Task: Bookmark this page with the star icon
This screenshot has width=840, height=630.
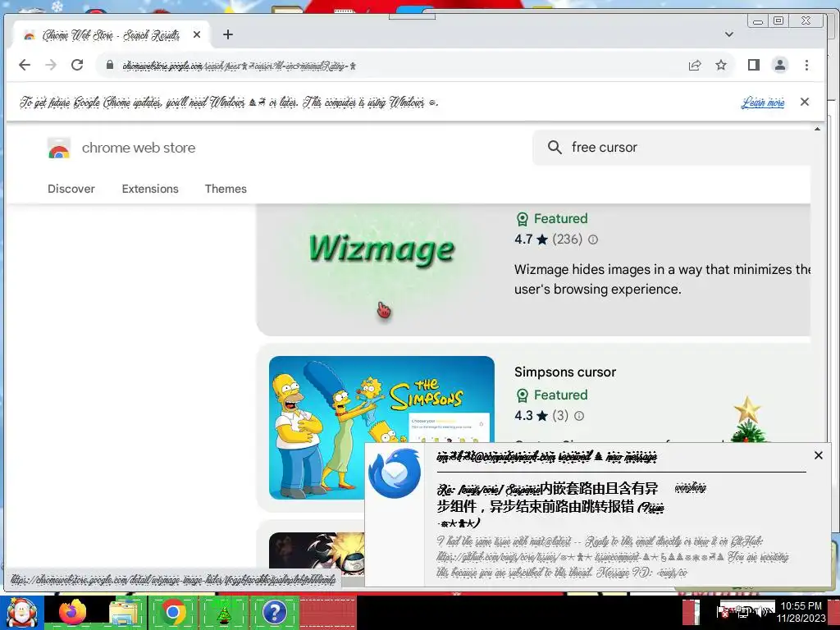Action: point(721,66)
